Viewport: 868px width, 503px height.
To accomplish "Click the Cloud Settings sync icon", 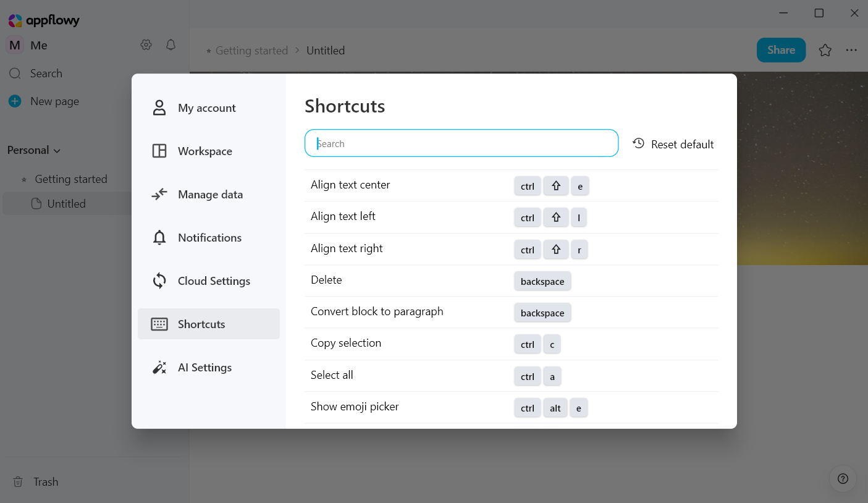I will coord(159,281).
